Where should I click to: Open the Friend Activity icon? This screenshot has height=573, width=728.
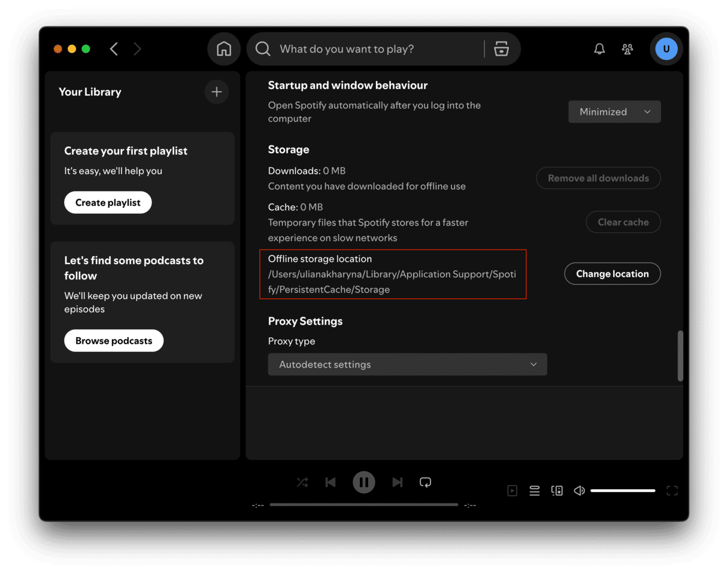627,49
